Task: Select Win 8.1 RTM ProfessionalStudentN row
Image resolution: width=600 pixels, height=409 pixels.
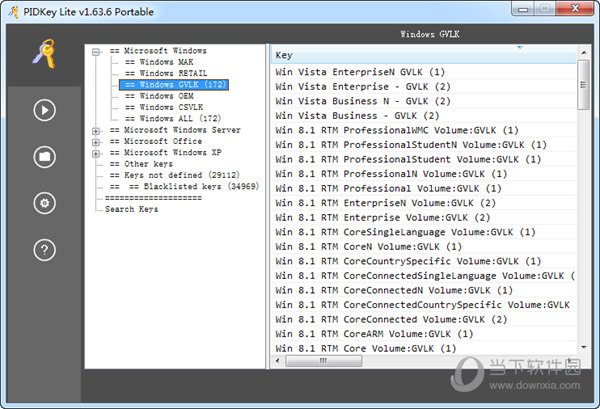Action: 424,145
